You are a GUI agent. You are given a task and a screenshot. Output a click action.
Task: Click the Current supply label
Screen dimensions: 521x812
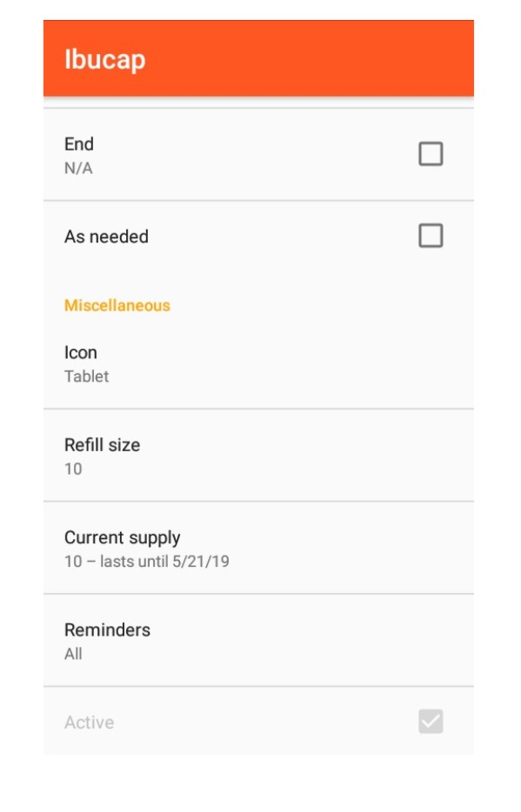[x=123, y=537]
